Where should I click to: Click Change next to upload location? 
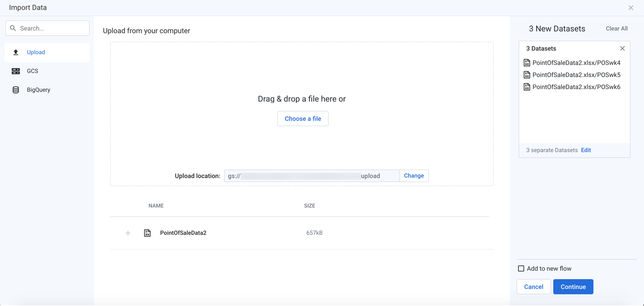pyautogui.click(x=414, y=176)
